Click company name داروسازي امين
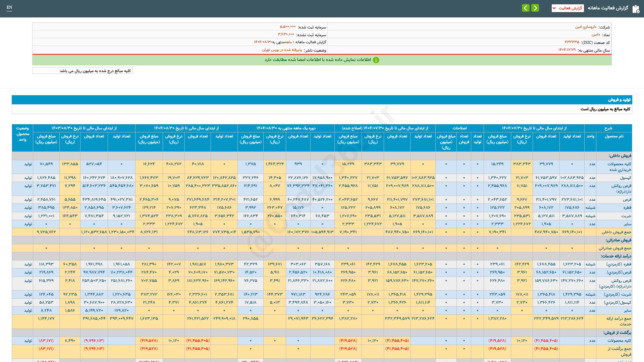Screen dimensions: 644x362 [x=586, y=27]
